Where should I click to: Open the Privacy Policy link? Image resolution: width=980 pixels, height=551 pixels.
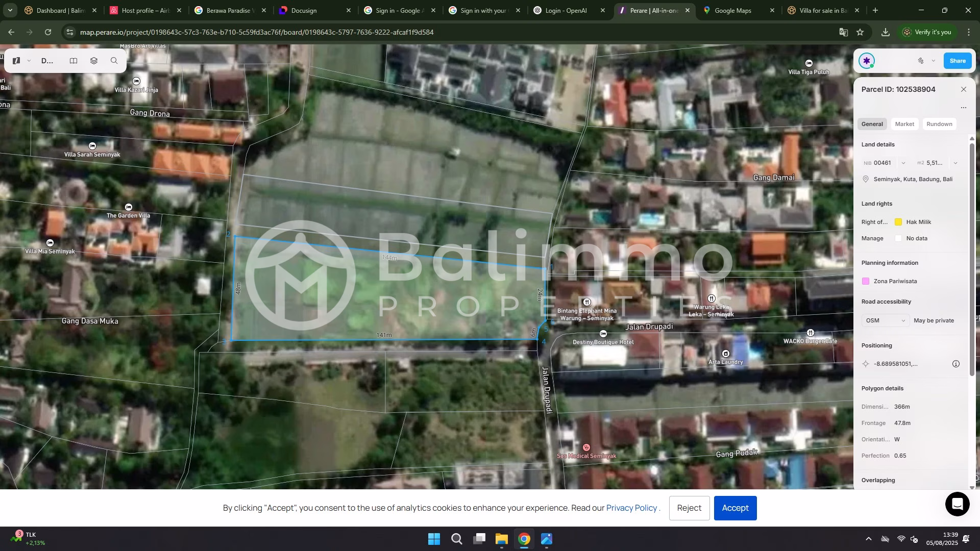631,508
